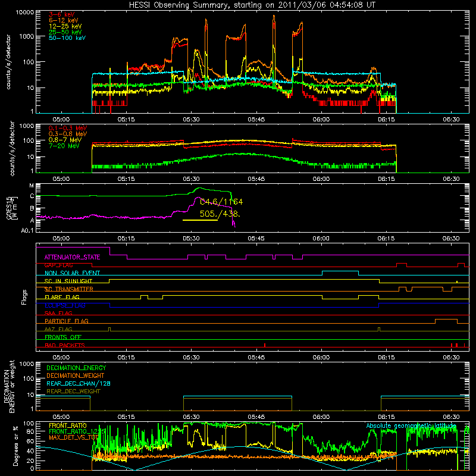Select the GAP_FLAG label

tap(58, 265)
